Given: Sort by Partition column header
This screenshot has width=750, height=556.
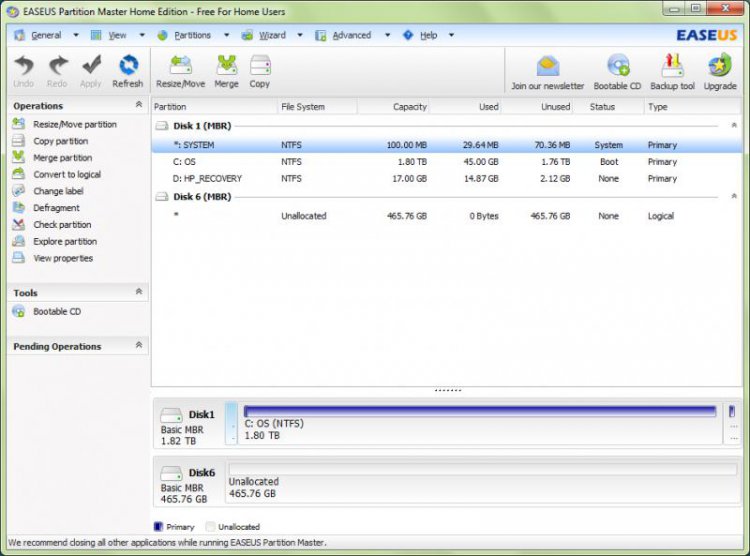Looking at the screenshot, I should (x=214, y=107).
